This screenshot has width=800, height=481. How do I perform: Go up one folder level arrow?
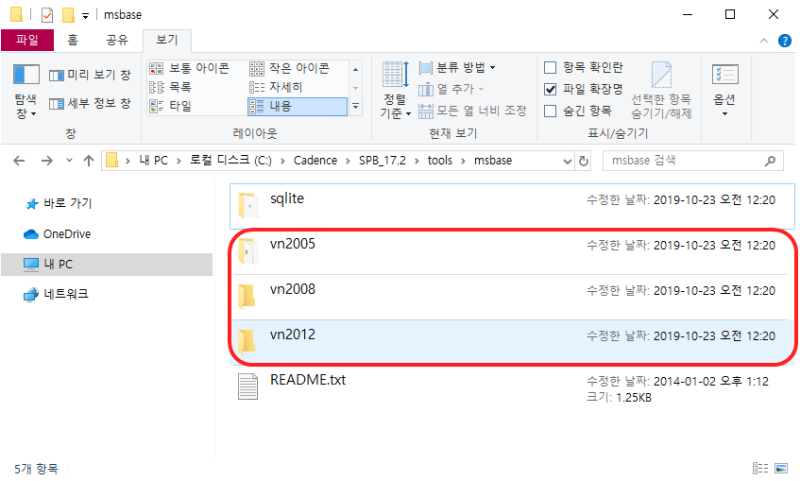coord(89,161)
